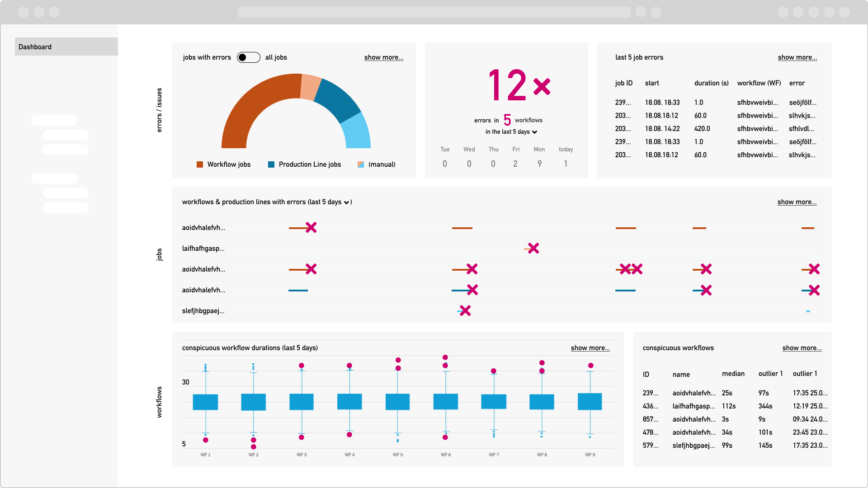Click "show more..." above the workflows error timeline
This screenshot has width=868, height=488.
pyautogui.click(x=797, y=202)
